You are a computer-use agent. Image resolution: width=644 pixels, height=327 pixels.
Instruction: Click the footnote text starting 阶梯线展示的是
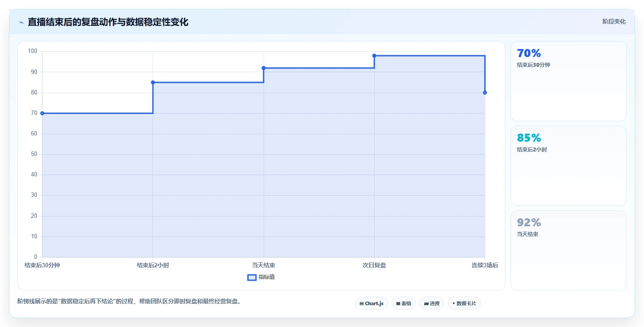(x=129, y=301)
